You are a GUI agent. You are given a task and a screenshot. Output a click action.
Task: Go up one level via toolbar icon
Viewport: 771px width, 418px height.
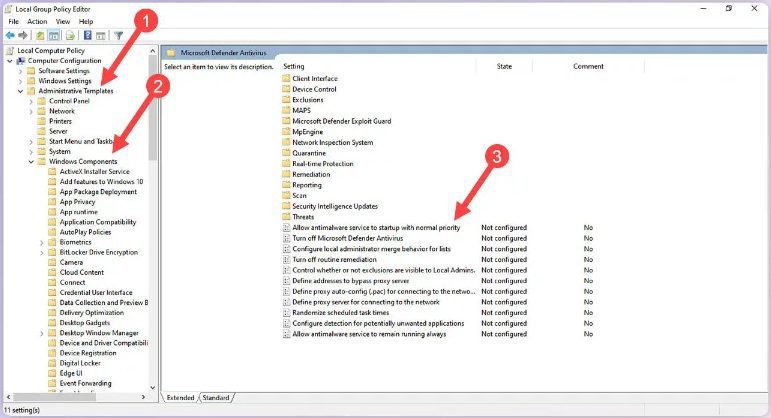[40, 35]
